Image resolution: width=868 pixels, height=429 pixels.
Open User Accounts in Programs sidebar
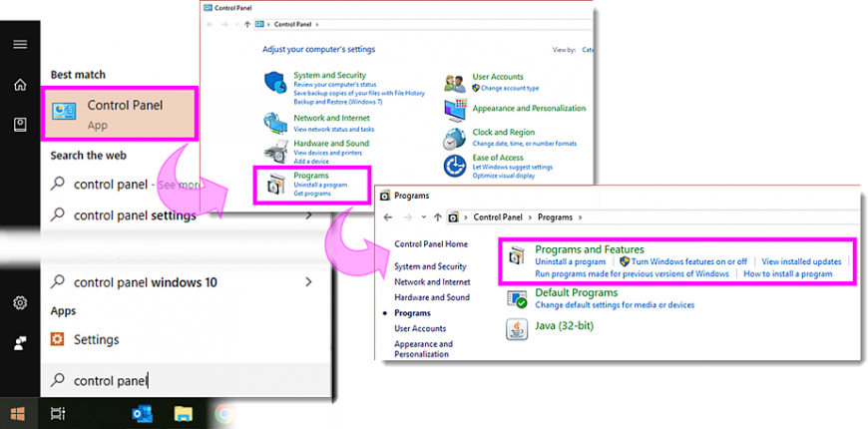click(x=420, y=328)
